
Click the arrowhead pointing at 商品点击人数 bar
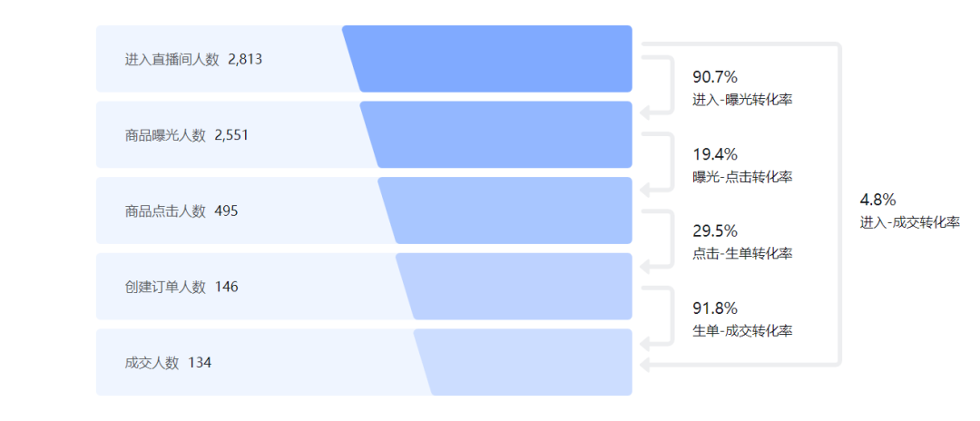[x=645, y=190]
